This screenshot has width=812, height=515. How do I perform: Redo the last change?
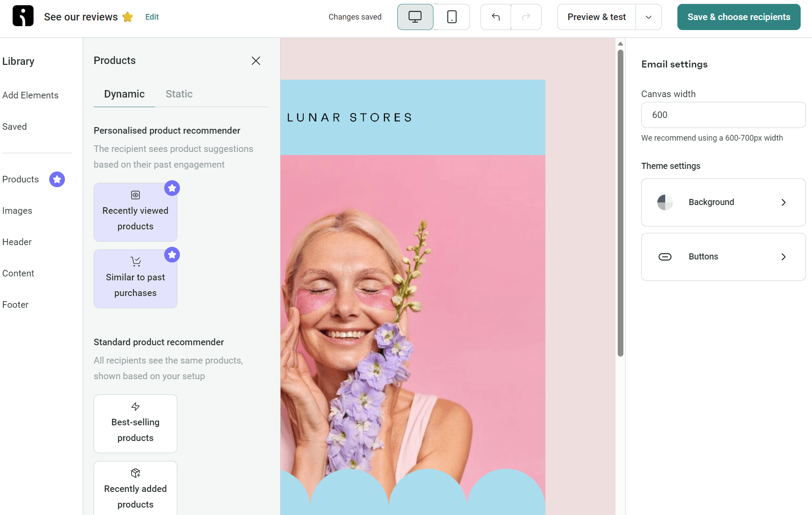(526, 17)
